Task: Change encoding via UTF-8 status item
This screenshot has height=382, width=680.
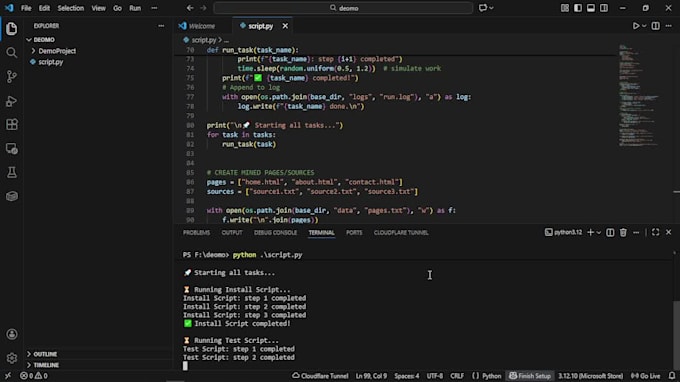Action: [435, 376]
